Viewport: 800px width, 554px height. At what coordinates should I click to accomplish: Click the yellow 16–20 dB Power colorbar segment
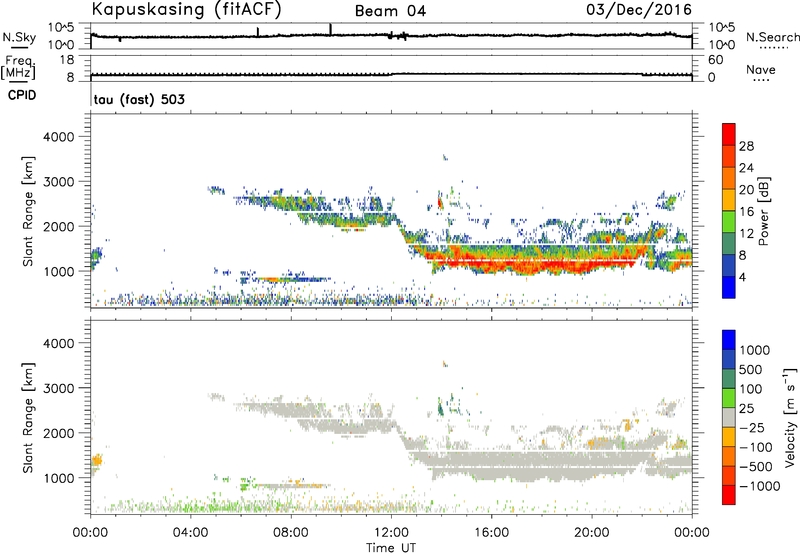point(729,200)
